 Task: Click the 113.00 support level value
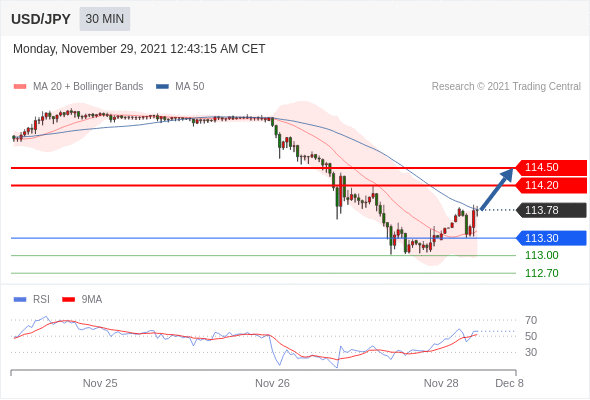(541, 256)
